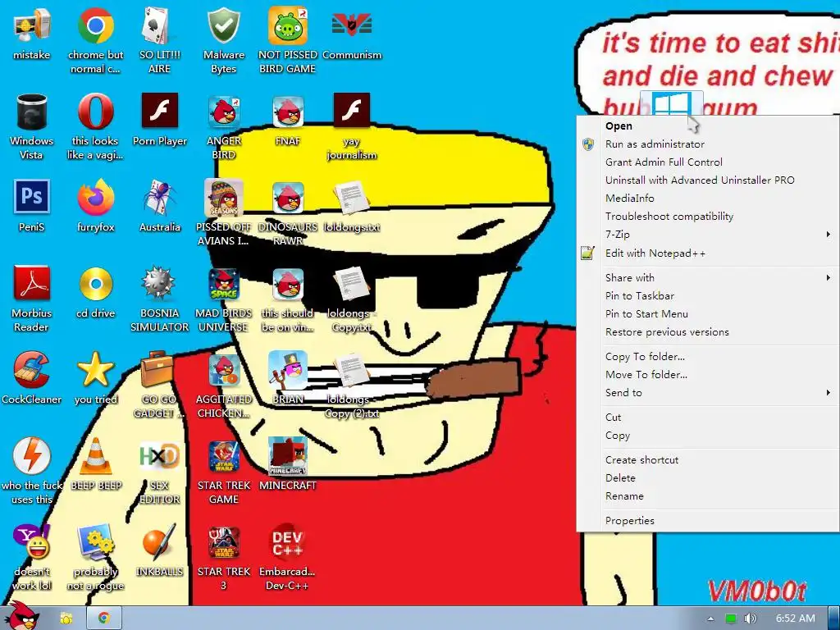Image resolution: width=840 pixels, height=630 pixels.
Task: Click the 6:52 AM taskbar clock
Action: click(x=796, y=619)
